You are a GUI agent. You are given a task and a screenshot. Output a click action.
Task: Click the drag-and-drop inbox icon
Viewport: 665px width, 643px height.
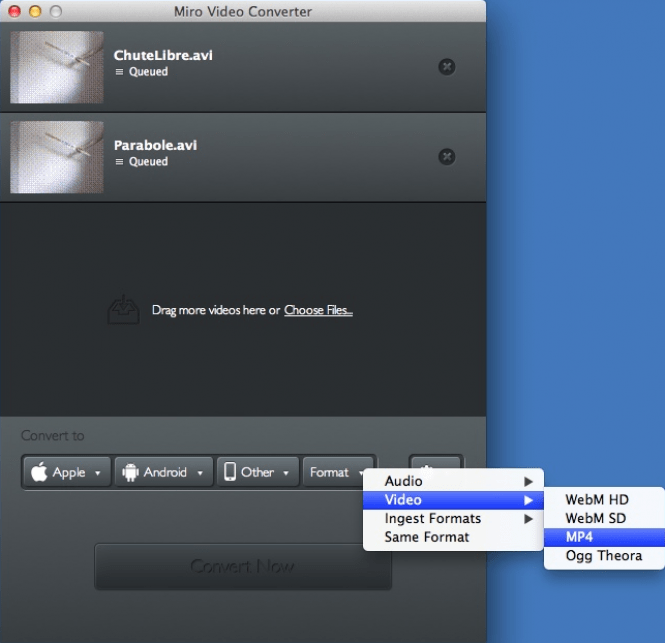(123, 310)
